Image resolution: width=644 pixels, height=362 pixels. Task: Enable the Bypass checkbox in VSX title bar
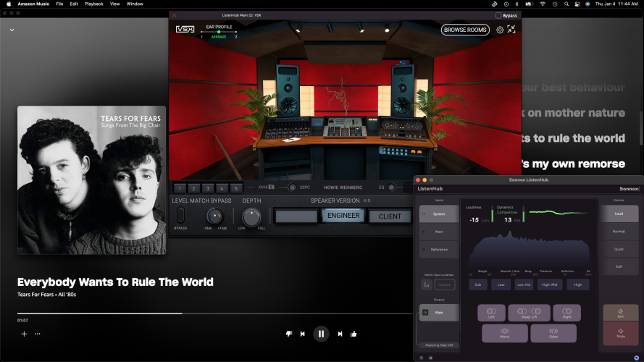pyautogui.click(x=498, y=15)
